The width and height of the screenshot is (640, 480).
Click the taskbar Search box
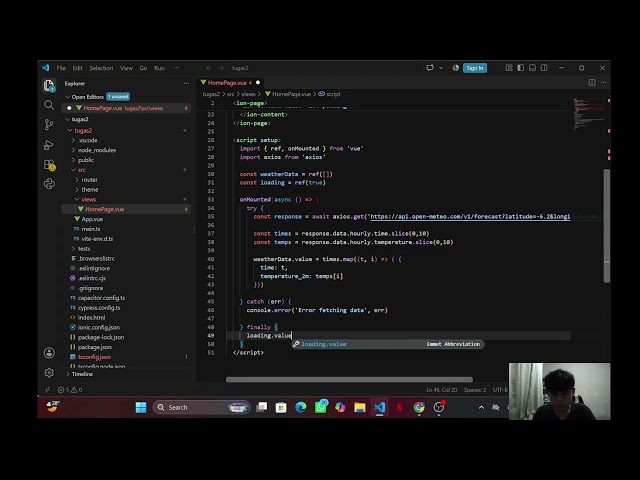[201, 407]
